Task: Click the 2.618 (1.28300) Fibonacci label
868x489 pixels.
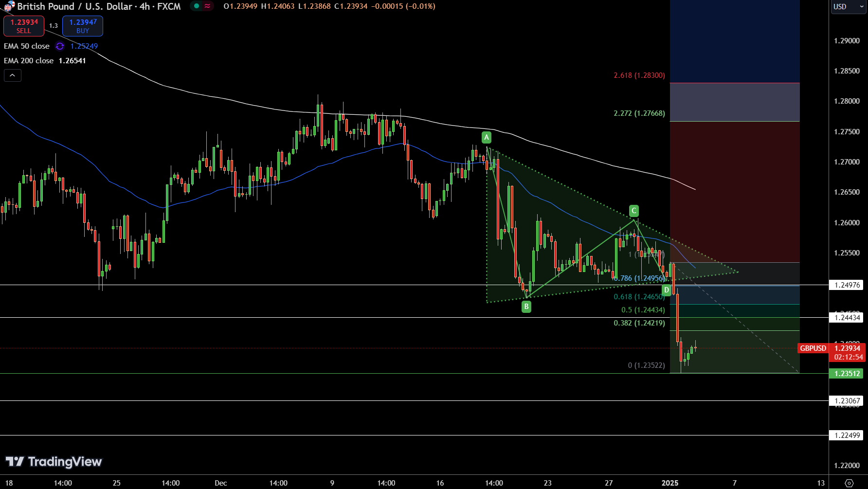Action: [x=639, y=75]
